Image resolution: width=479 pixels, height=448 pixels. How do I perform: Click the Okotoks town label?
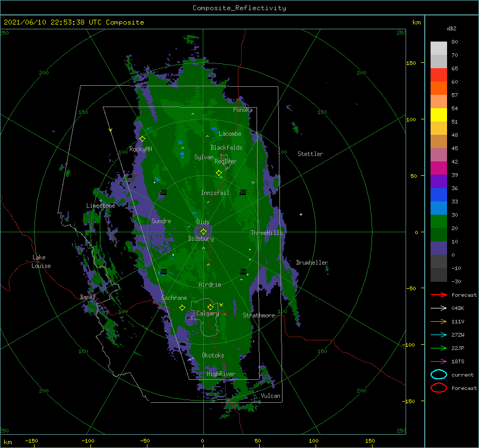pyautogui.click(x=213, y=355)
